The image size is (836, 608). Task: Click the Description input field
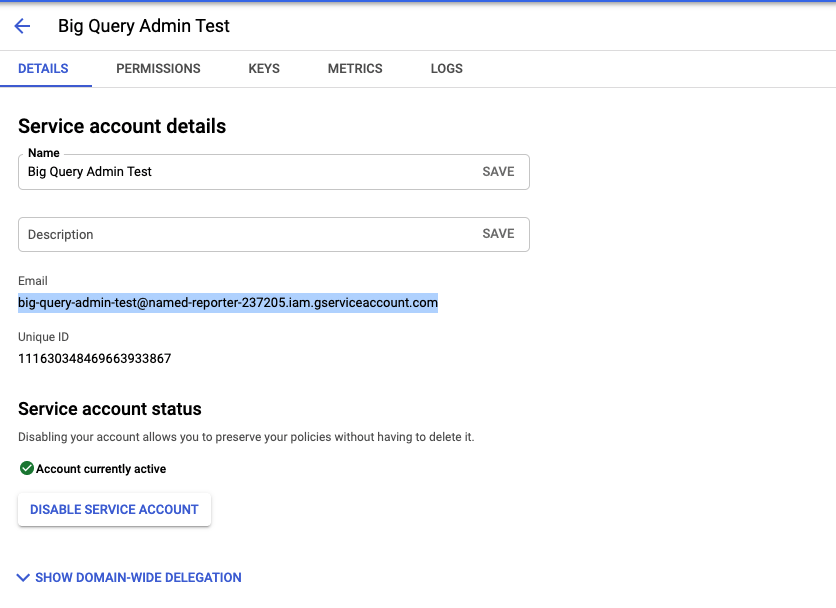pyautogui.click(x=200, y=233)
